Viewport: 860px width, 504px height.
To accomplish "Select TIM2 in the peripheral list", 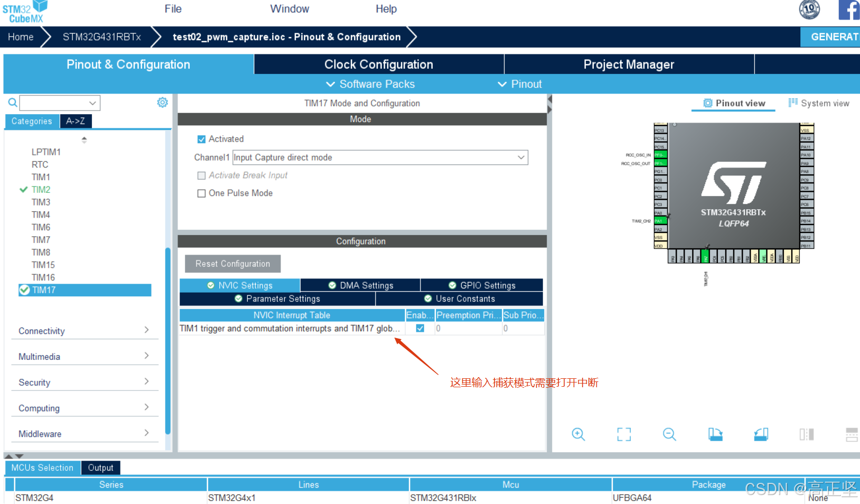I will tap(41, 190).
